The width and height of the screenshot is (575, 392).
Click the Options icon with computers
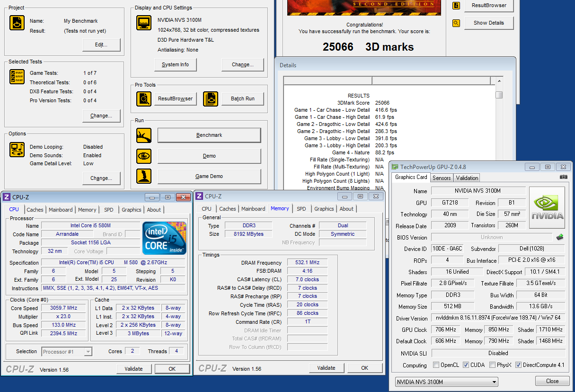17,150
